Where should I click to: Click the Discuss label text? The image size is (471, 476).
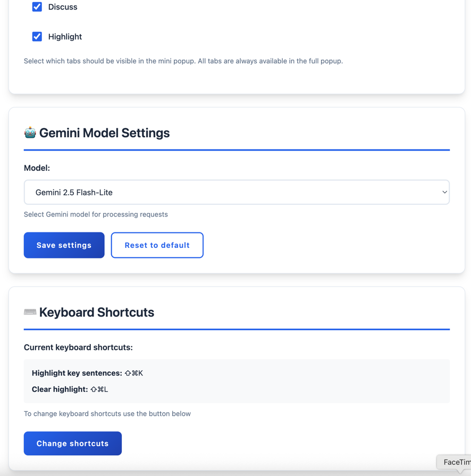point(63,7)
